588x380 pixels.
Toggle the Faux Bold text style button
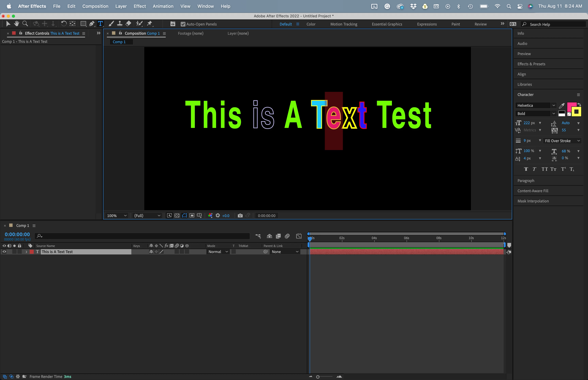(x=526, y=169)
